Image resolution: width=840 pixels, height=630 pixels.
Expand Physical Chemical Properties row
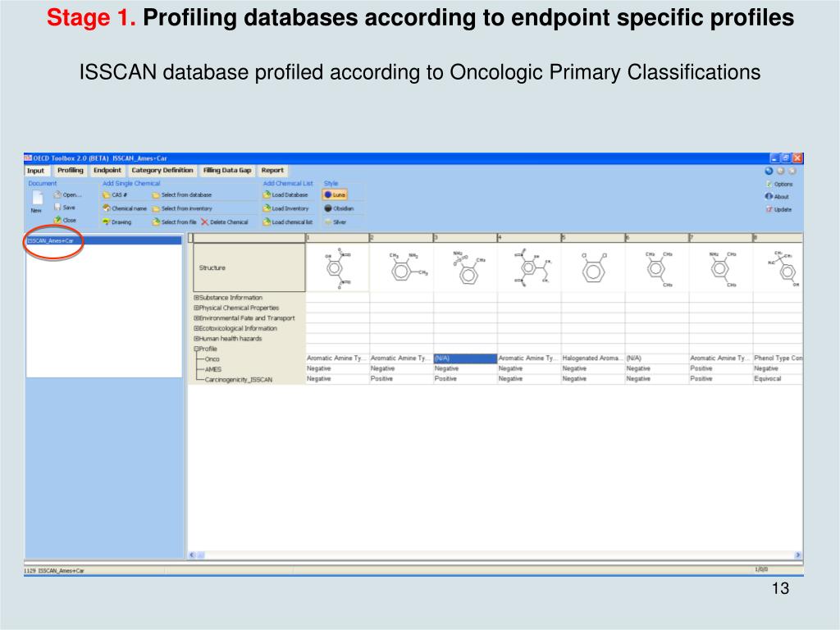coord(196,308)
